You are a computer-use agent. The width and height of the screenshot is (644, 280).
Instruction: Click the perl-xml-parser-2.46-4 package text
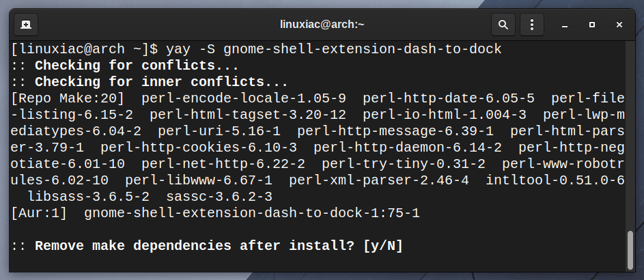click(x=378, y=180)
